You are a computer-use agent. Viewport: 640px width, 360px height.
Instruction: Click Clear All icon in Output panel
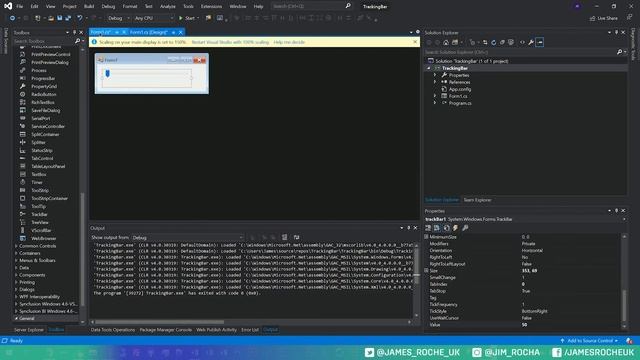tap(284, 238)
